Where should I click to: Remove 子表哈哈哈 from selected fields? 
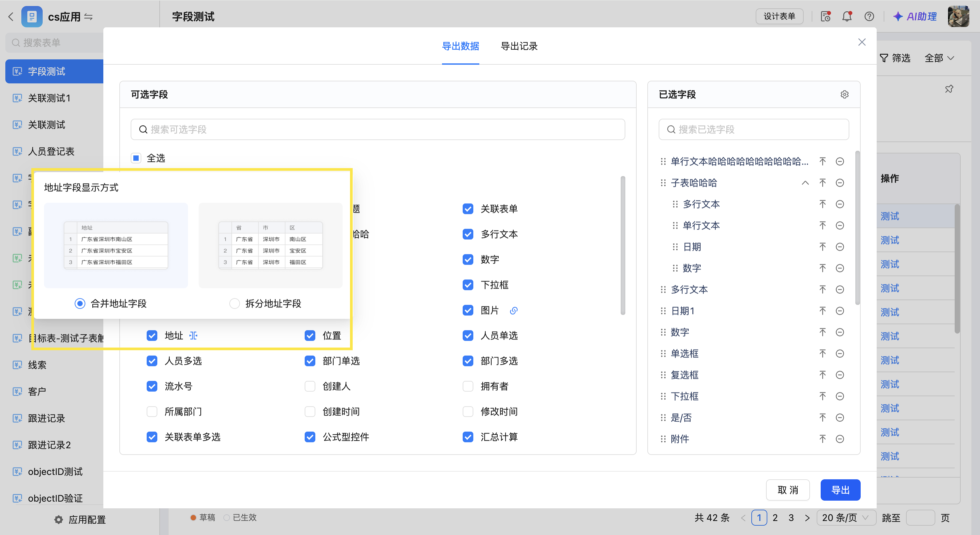click(840, 183)
